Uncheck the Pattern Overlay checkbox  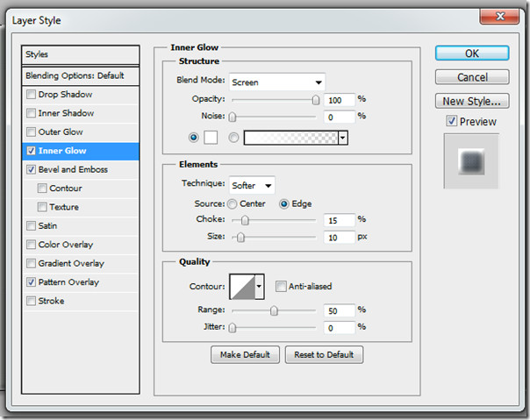[x=31, y=281]
